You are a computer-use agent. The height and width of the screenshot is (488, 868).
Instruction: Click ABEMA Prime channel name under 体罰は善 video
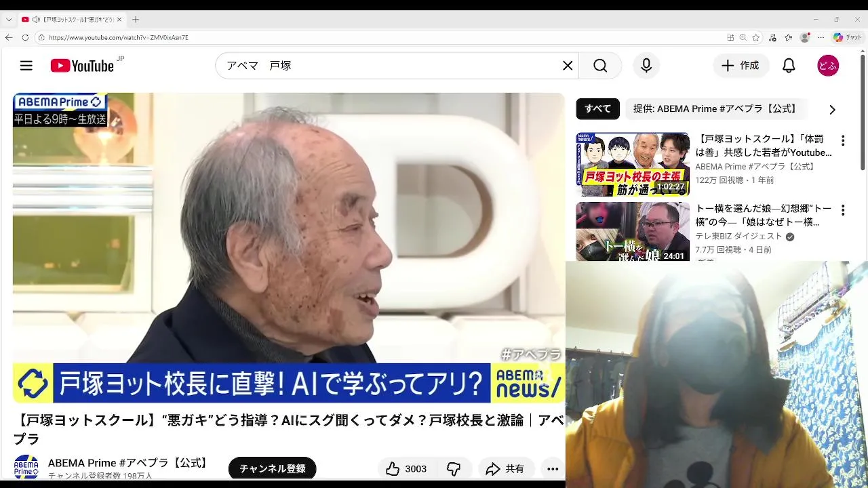coord(755,167)
